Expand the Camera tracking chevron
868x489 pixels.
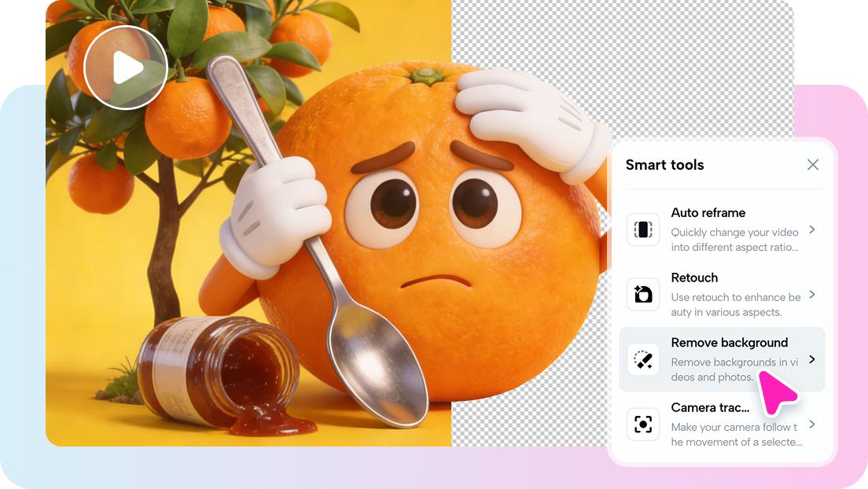(x=812, y=425)
